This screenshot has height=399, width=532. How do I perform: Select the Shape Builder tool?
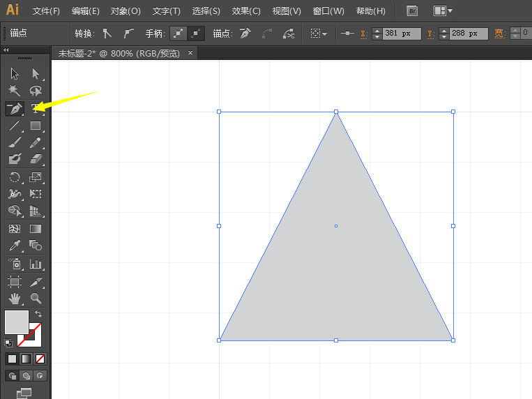point(15,211)
